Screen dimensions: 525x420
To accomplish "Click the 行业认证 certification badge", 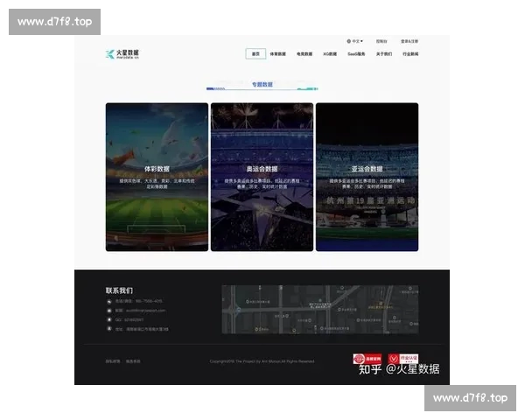I will point(403,359).
